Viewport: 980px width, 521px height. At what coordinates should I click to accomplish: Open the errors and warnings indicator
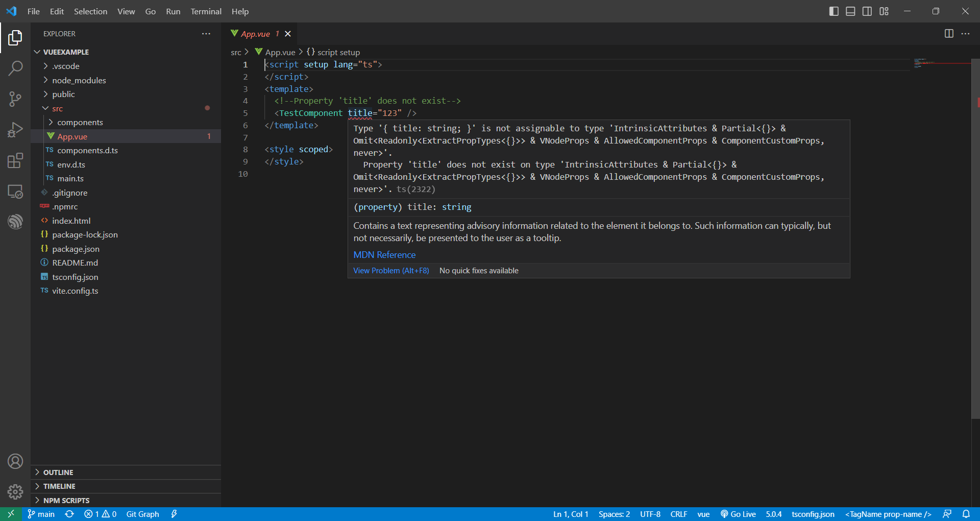coord(101,514)
